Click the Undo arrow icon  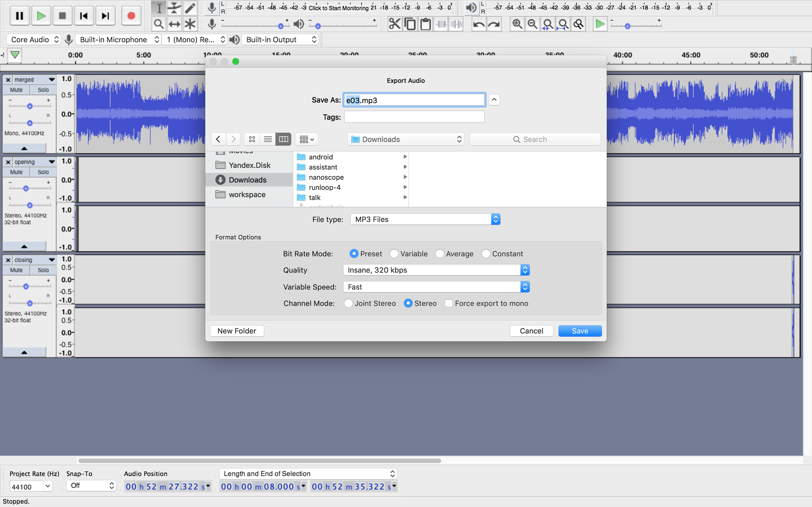pos(478,24)
